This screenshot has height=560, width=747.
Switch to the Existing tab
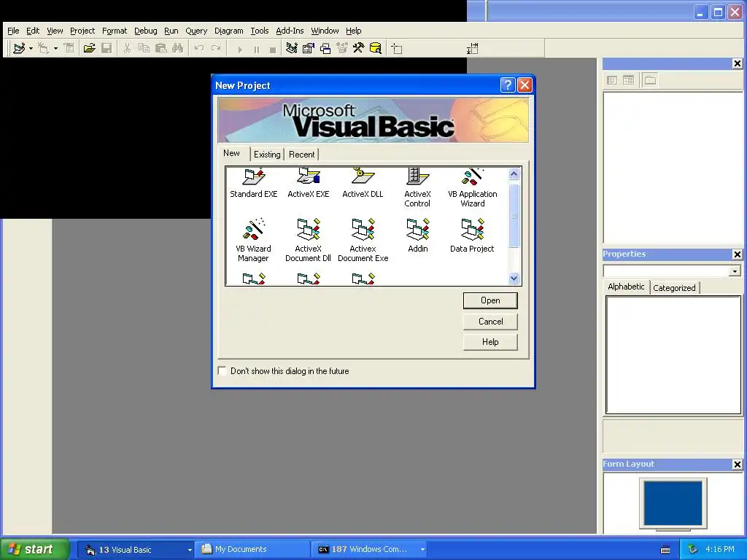click(x=267, y=155)
